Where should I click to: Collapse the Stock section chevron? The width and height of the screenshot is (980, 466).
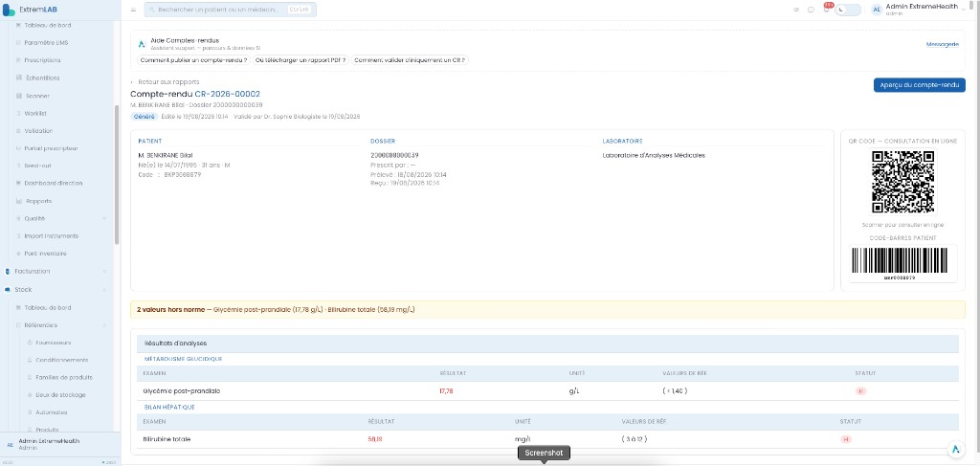[103, 290]
